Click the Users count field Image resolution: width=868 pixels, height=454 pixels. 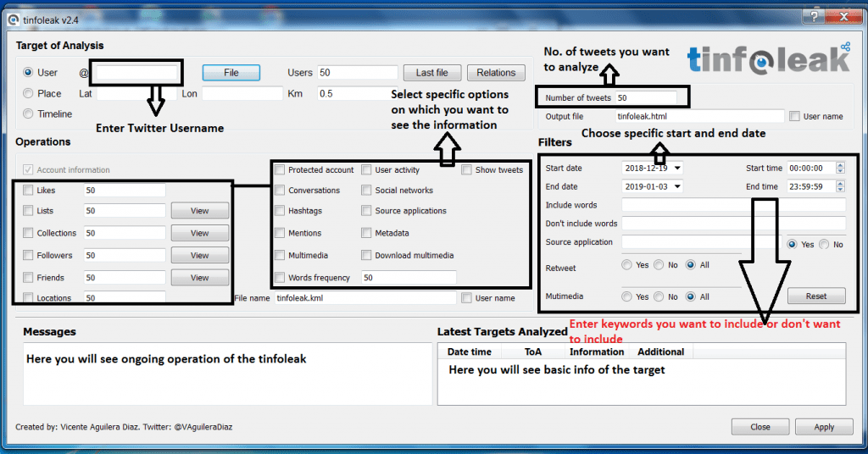(358, 73)
